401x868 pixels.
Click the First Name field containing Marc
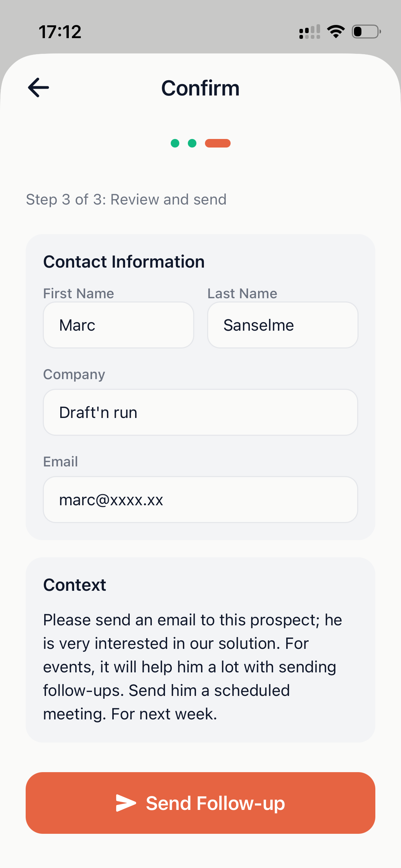tap(118, 325)
